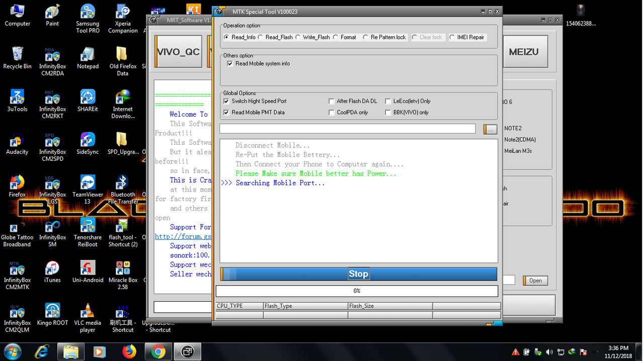Image resolution: width=644 pixels, height=361 pixels.
Task: Click the file browse "..." button
Action: [x=490, y=129]
